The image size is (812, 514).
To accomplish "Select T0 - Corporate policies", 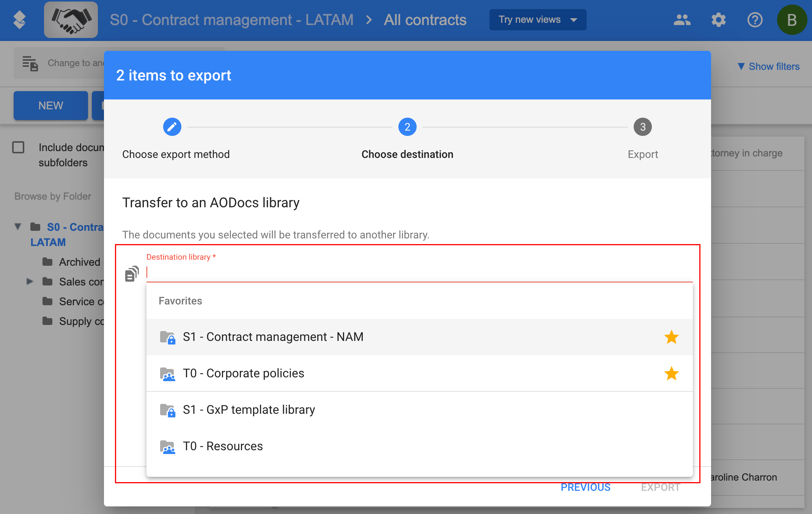I will [x=420, y=374].
